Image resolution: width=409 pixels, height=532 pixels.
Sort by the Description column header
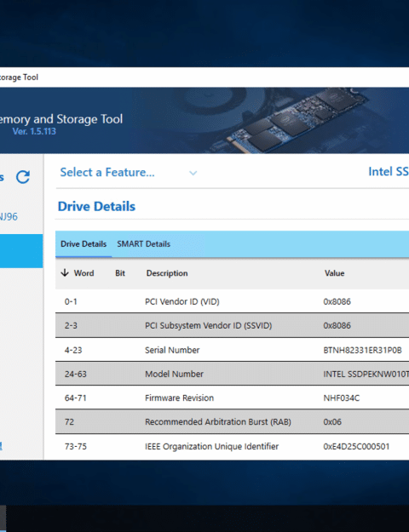(167, 273)
